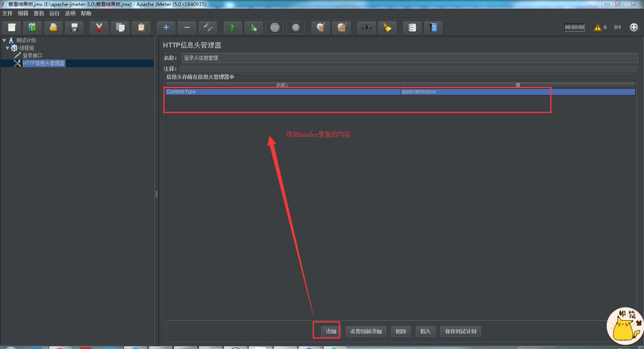The image size is (644, 349).
Task: Select the Content-Type header name cell
Action: [x=283, y=92]
